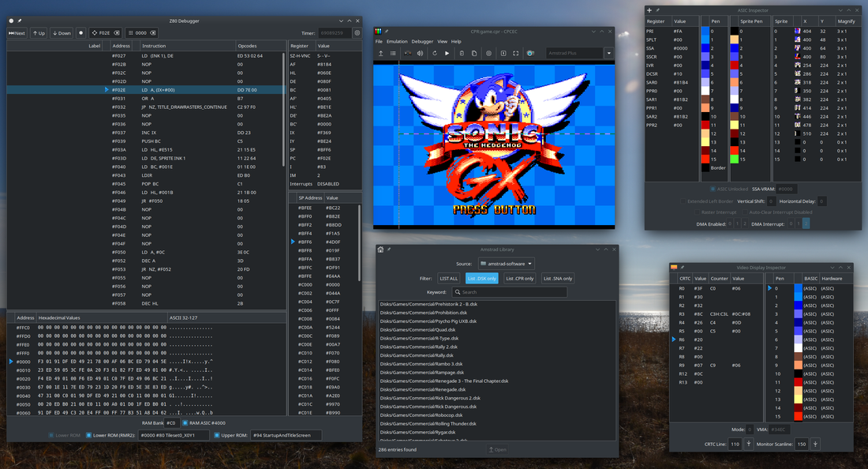Screen dimensions: 868x469
Task: Pin the CPCEC emulator window
Action: tap(387, 32)
